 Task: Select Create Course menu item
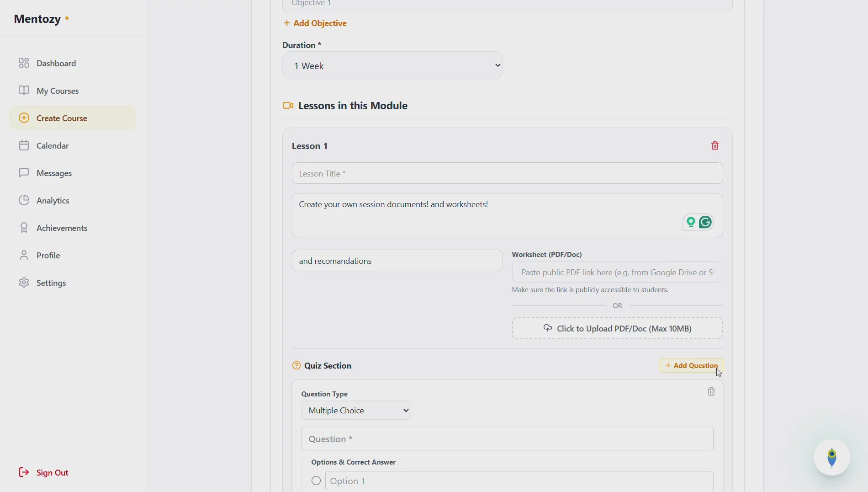click(73, 118)
